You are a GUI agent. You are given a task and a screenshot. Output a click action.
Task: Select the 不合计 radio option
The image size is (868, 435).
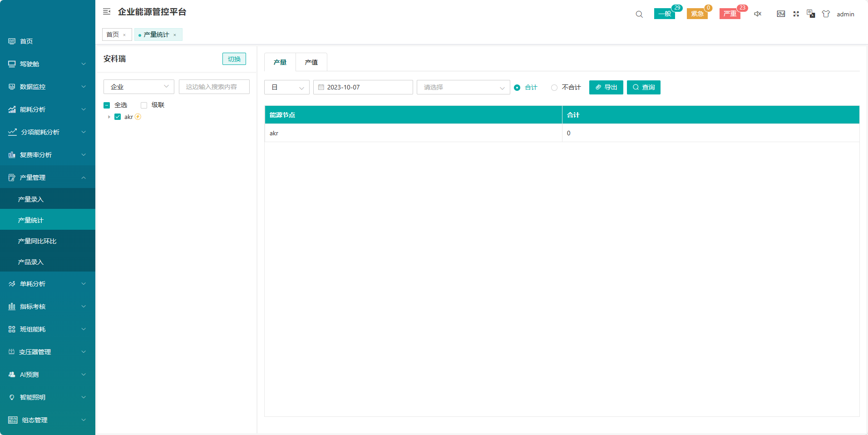pyautogui.click(x=554, y=88)
